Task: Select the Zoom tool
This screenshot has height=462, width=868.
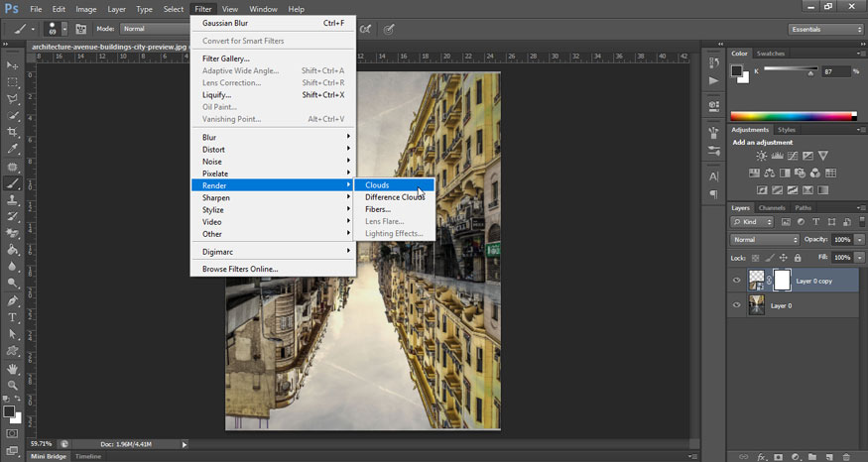Action: [12, 385]
